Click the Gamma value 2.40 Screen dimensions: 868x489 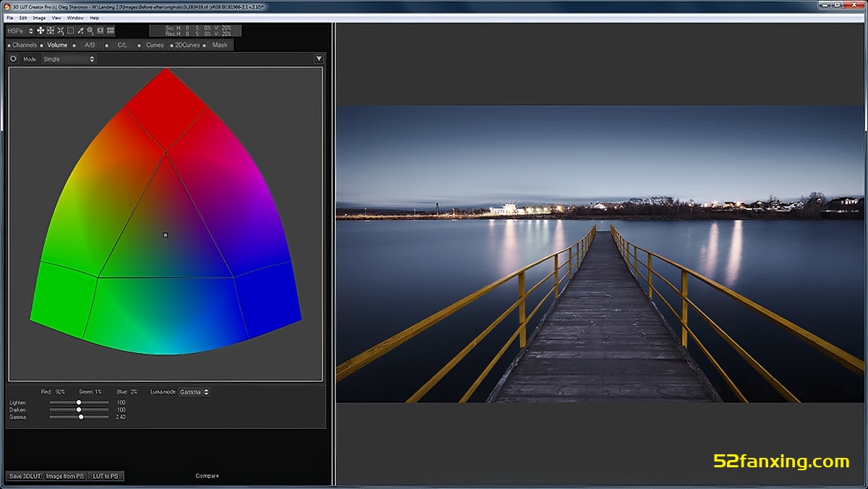tap(121, 417)
